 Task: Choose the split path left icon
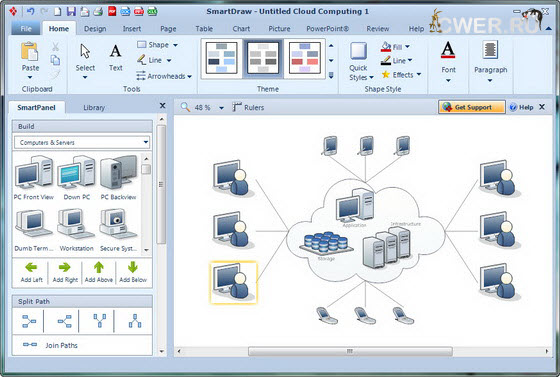[64, 321]
